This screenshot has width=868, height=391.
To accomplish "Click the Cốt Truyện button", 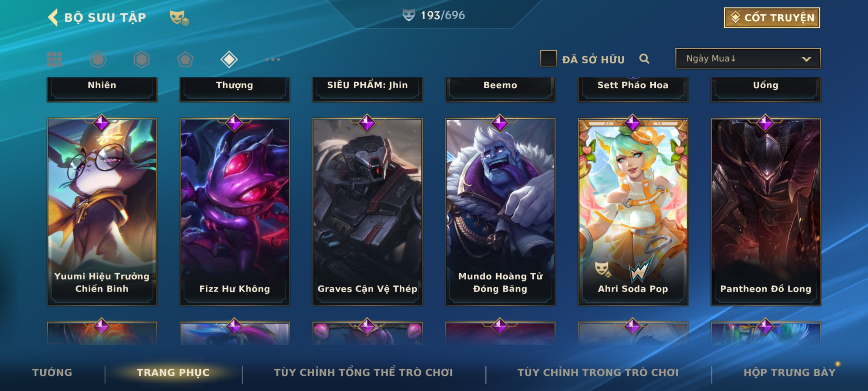I will [x=772, y=17].
